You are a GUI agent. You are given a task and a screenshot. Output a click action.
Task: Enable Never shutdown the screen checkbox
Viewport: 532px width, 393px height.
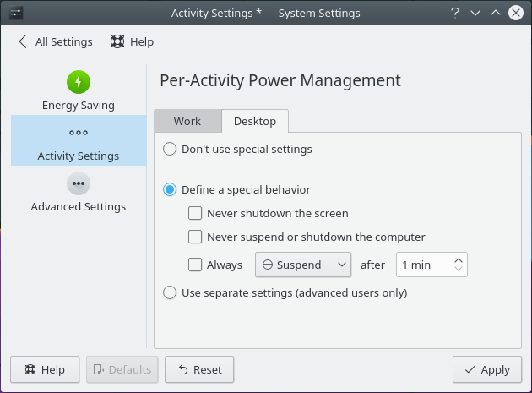click(x=195, y=214)
